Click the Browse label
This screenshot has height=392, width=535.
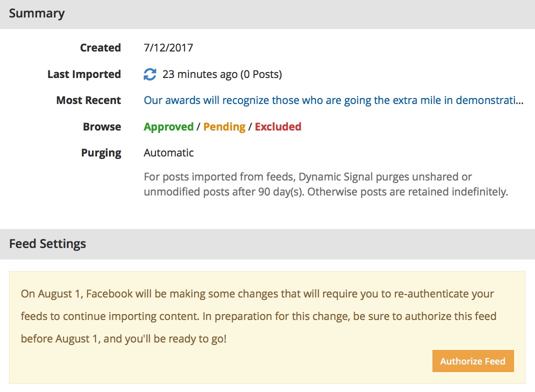101,126
